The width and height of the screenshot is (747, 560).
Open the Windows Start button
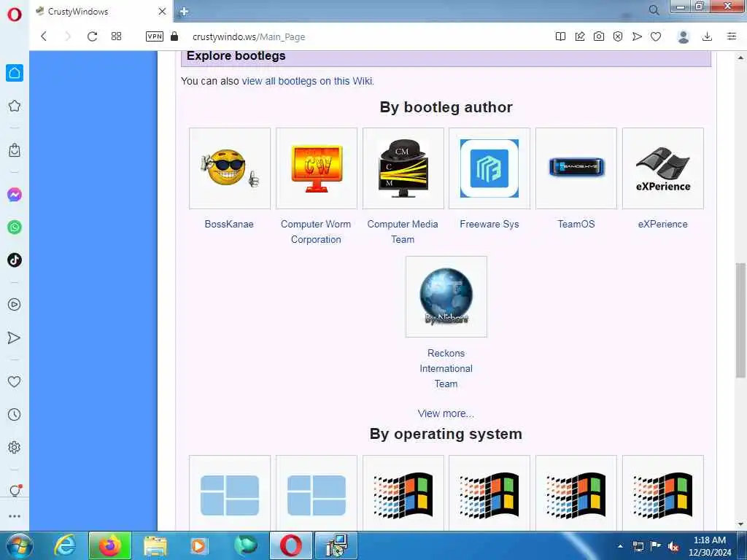pyautogui.click(x=19, y=545)
